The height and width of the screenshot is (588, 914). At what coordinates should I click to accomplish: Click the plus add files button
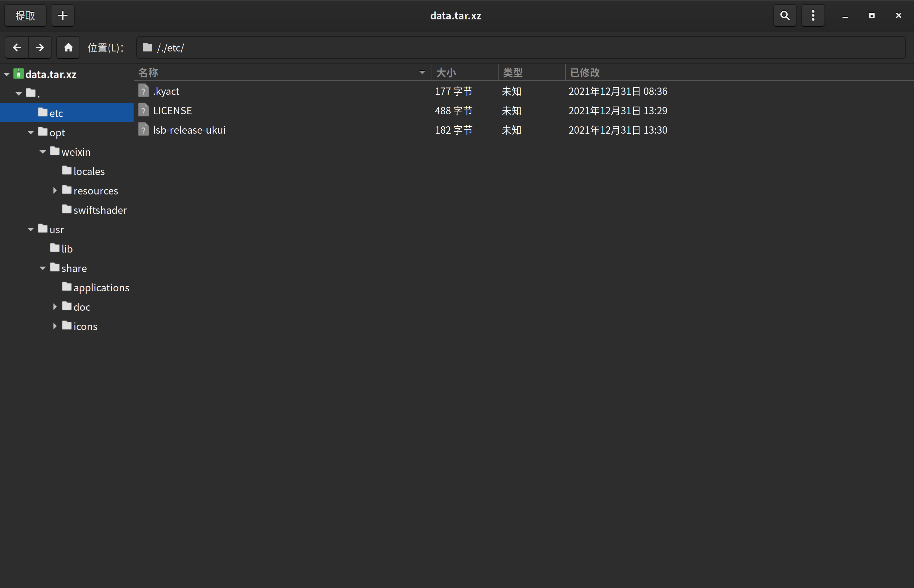pos(62,16)
